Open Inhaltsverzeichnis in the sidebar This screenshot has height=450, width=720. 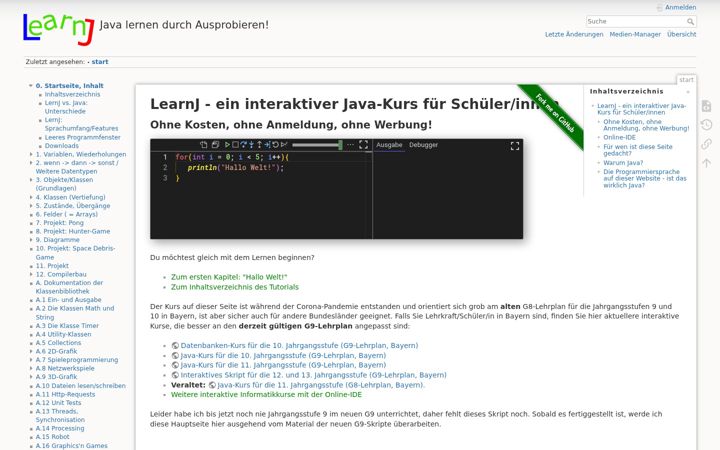(x=72, y=94)
